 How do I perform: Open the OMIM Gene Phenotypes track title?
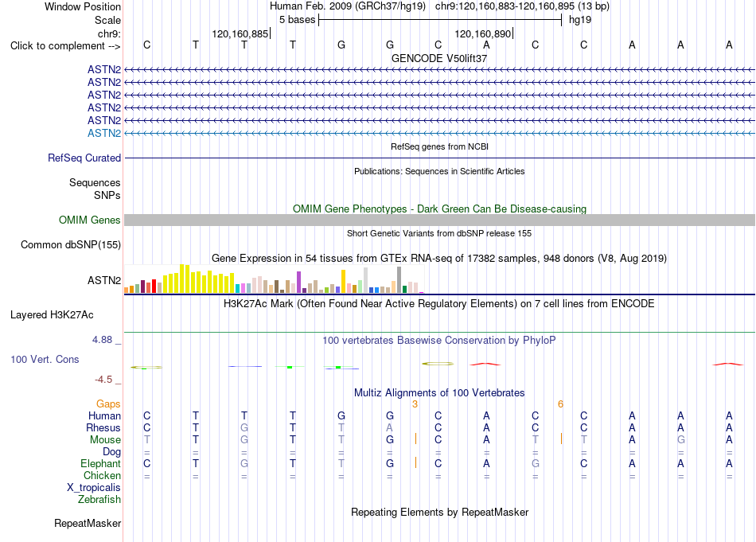point(439,209)
